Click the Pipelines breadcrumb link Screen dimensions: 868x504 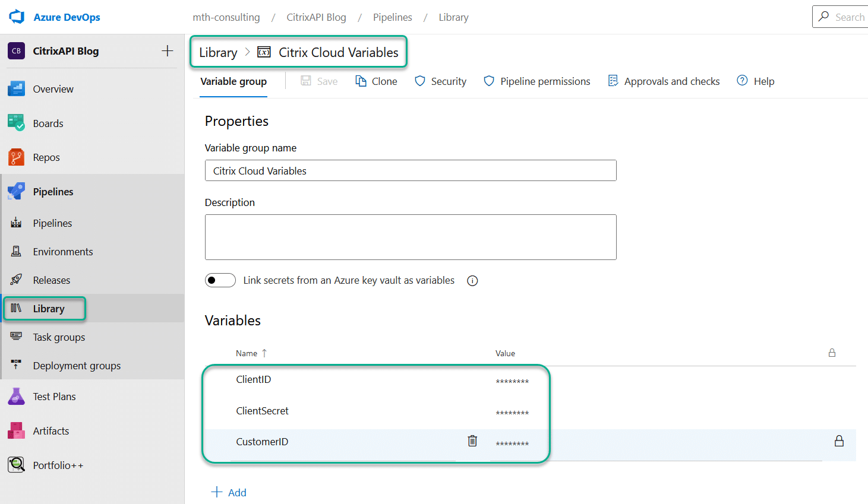point(392,17)
